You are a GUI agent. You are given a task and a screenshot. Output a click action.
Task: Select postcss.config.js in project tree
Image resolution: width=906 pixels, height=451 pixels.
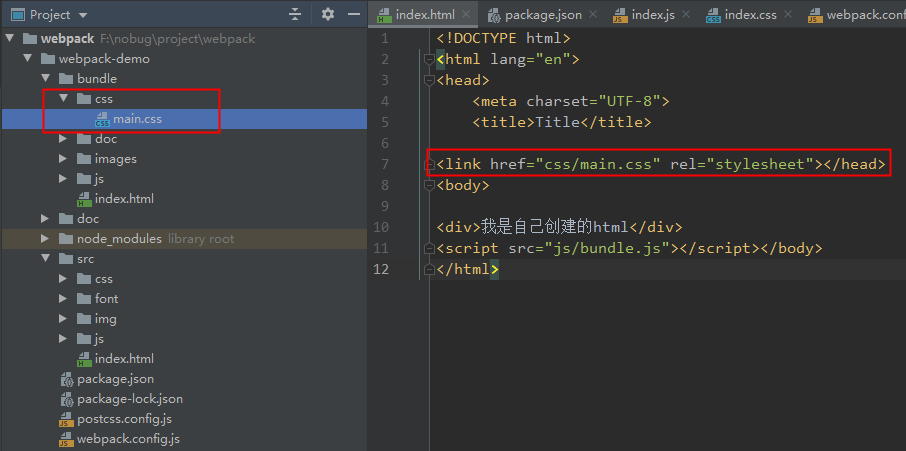(x=184, y=419)
